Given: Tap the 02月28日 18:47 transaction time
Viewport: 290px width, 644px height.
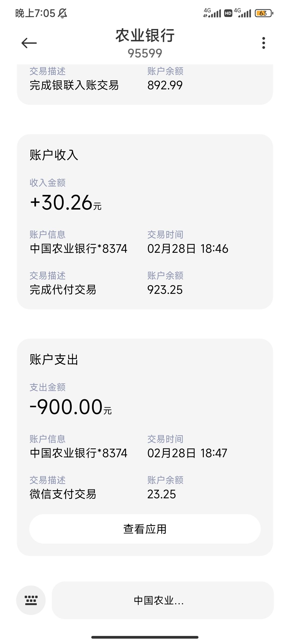Looking at the screenshot, I should (187, 453).
